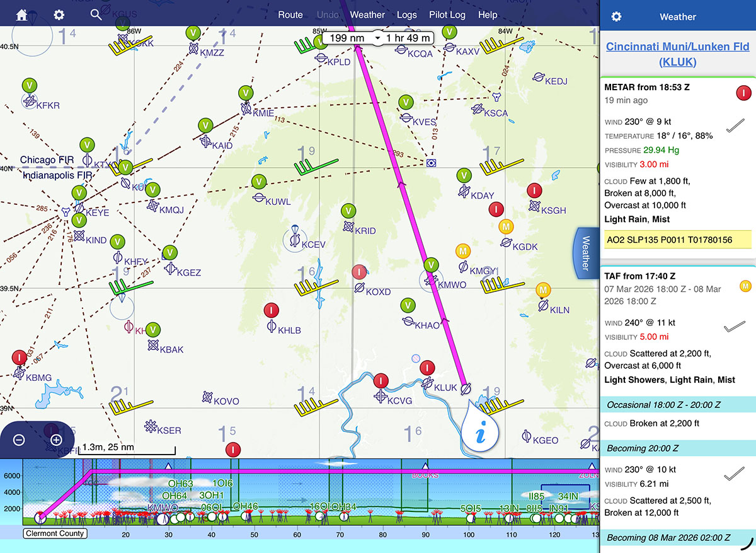Image resolution: width=756 pixels, height=553 pixels.
Task: Go to the Home screen icon
Action: (x=22, y=15)
